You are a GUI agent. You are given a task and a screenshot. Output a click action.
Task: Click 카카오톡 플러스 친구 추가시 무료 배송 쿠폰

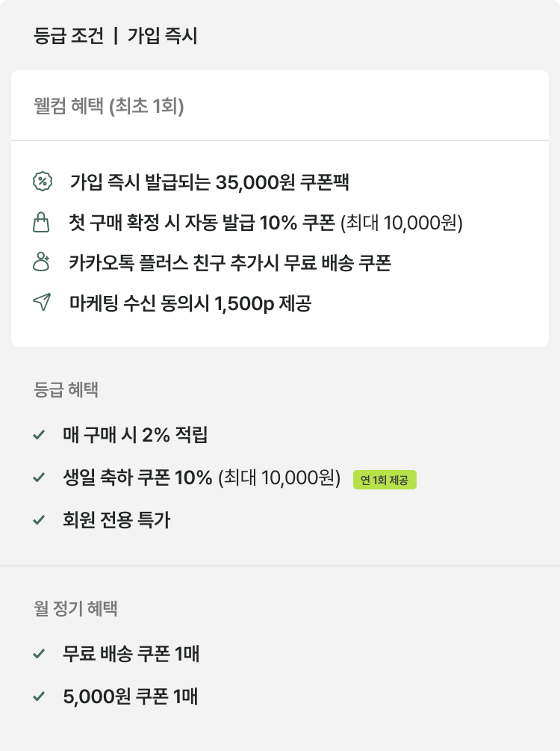pyautogui.click(x=230, y=262)
